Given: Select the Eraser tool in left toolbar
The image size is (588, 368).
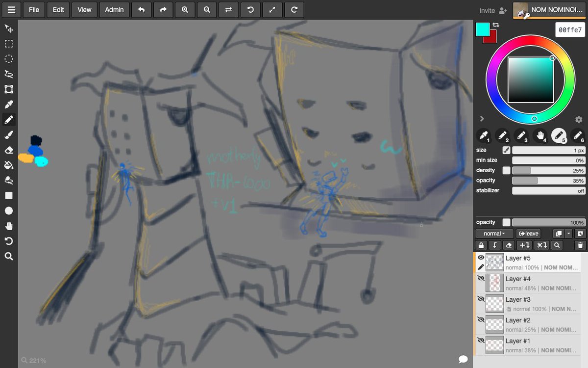Looking at the screenshot, I should click(9, 150).
